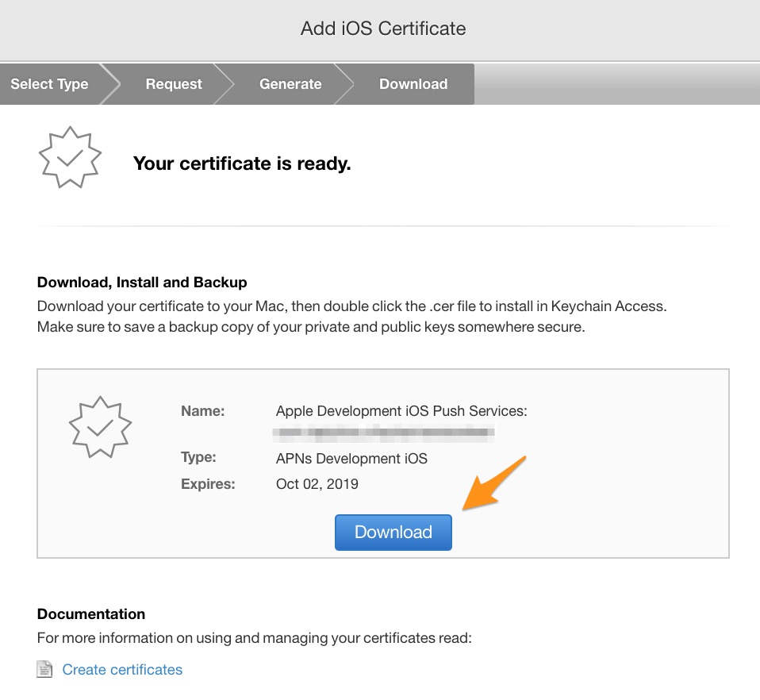760x700 pixels.
Task: Click the 'For more information on using' sentence
Action: tap(254, 638)
